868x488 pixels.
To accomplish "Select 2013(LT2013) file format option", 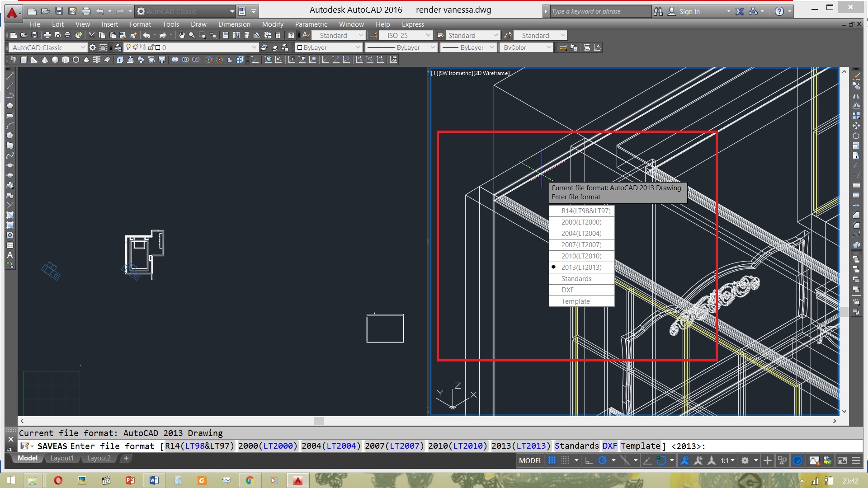I will click(581, 267).
